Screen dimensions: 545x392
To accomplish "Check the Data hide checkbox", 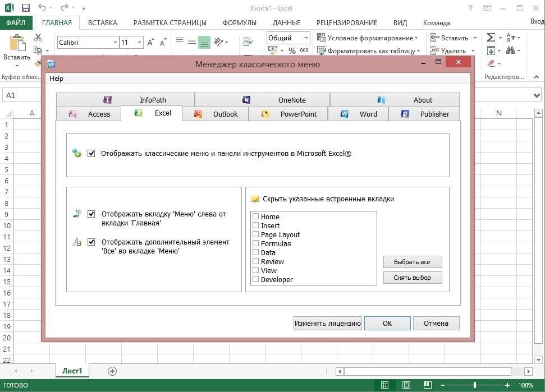I will point(255,252).
